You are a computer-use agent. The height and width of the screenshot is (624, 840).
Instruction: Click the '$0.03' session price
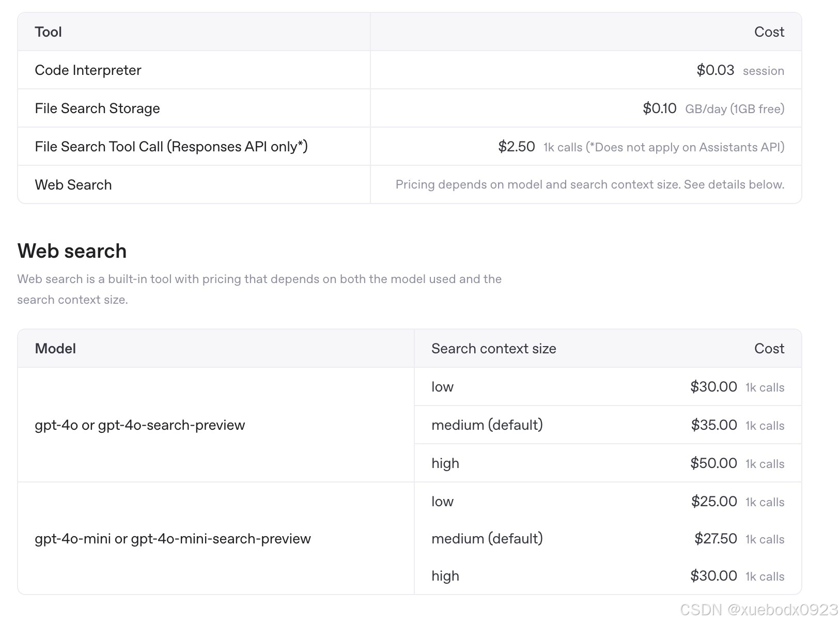coord(715,70)
